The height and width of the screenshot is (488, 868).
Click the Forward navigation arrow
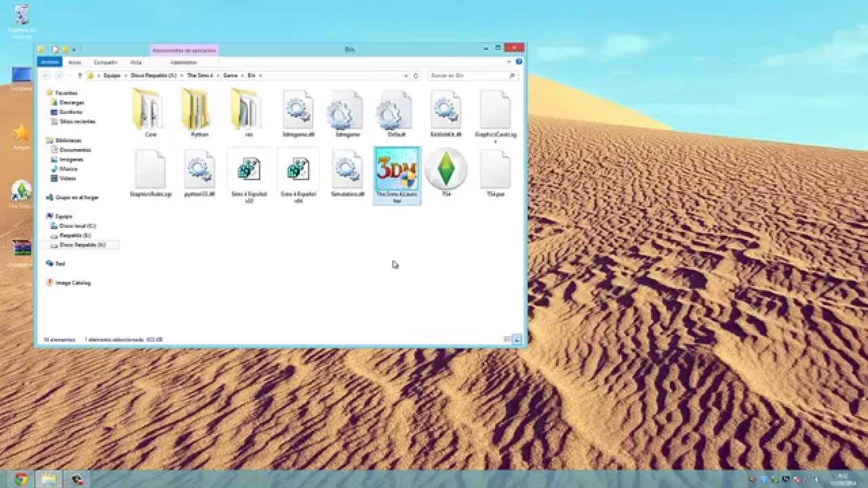[x=59, y=75]
